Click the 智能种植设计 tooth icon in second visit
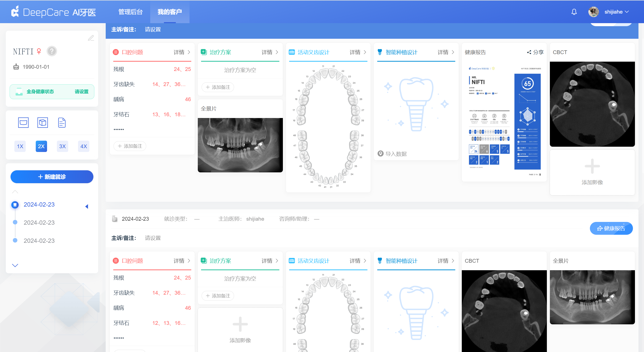Image resolution: width=644 pixels, height=352 pixels. [x=380, y=261]
